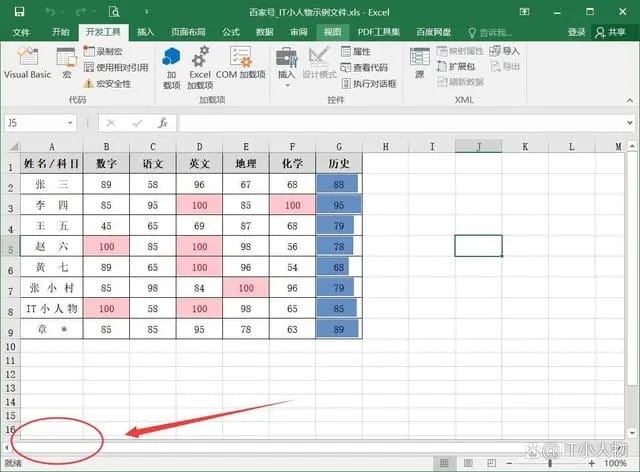Switch to Normal view in status bar
Image resolution: width=640 pixels, height=472 pixels.
[444, 463]
